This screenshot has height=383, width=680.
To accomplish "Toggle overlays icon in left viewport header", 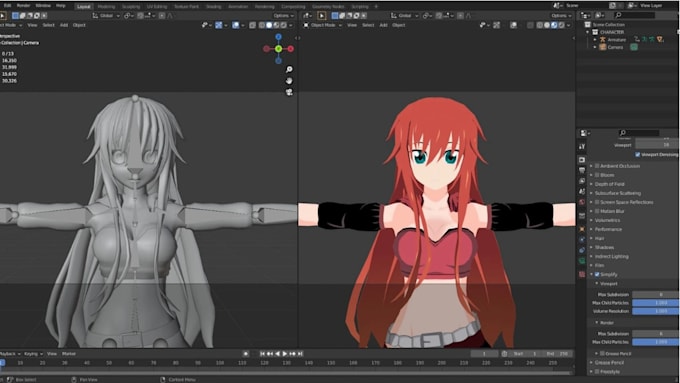I will (x=235, y=25).
